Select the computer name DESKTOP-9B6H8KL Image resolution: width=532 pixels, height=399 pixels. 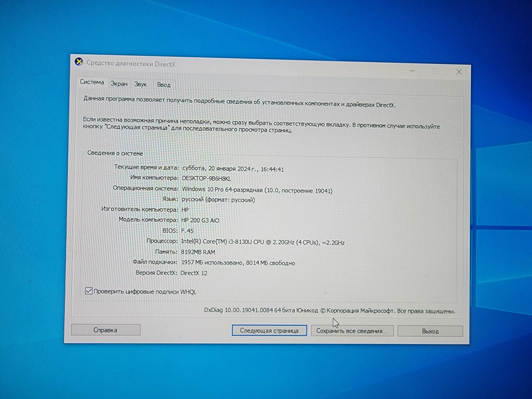click(206, 178)
